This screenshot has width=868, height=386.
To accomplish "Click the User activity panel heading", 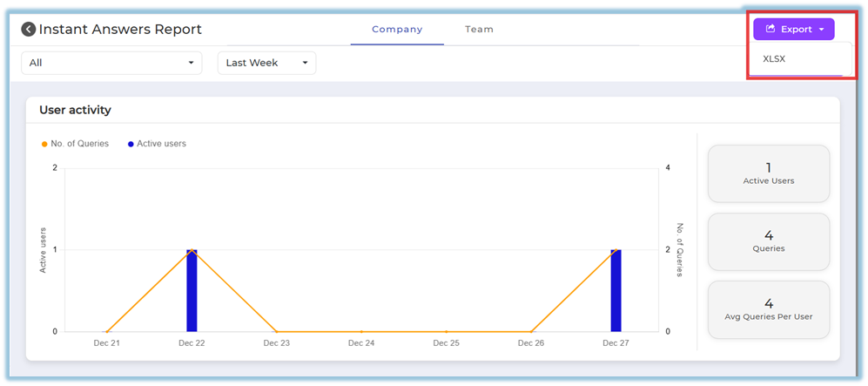I will (75, 110).
